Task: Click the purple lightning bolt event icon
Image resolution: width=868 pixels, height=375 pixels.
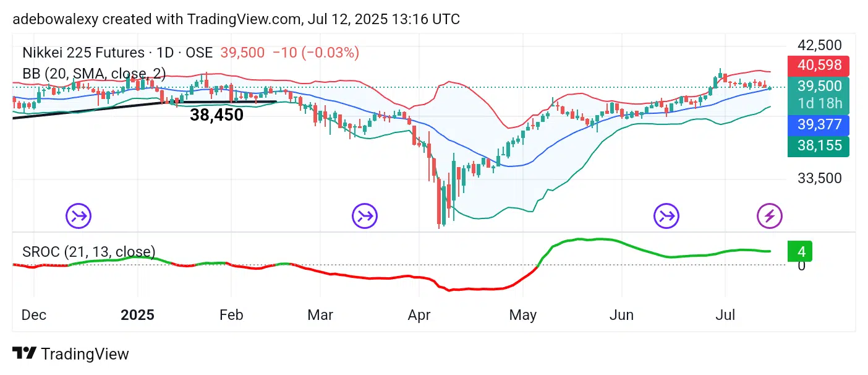Action: coord(770,216)
